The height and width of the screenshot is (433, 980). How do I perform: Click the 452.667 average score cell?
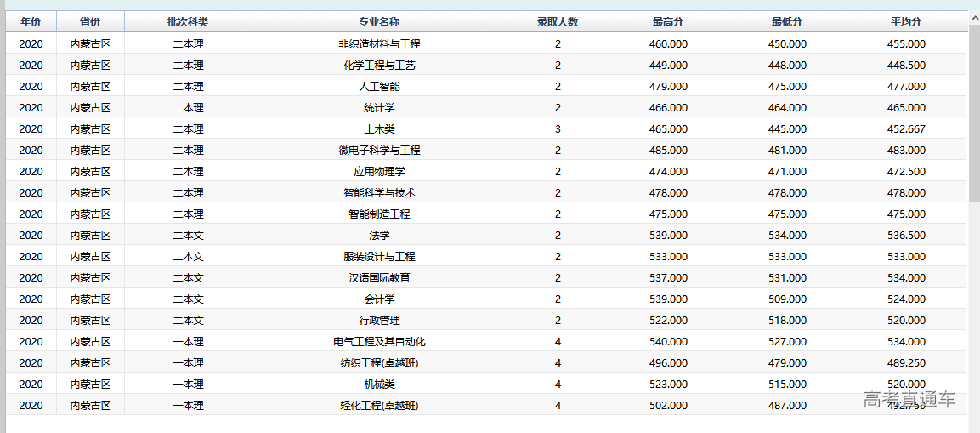[x=906, y=128]
